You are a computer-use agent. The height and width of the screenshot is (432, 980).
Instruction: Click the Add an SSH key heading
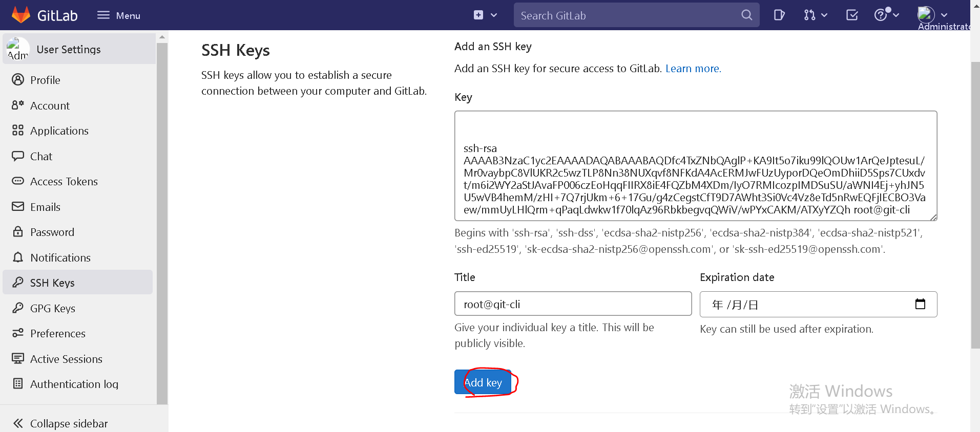(493, 47)
